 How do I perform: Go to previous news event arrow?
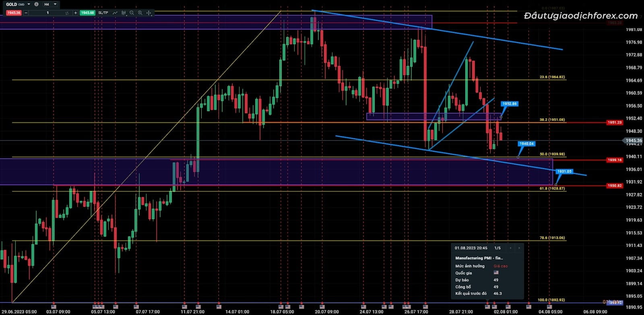(510, 248)
